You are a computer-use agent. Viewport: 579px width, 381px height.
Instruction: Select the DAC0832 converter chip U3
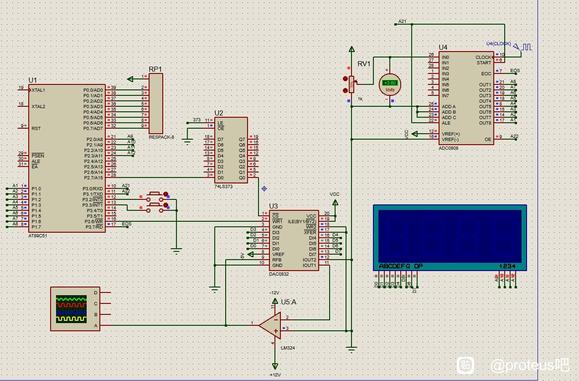pyautogui.click(x=294, y=240)
